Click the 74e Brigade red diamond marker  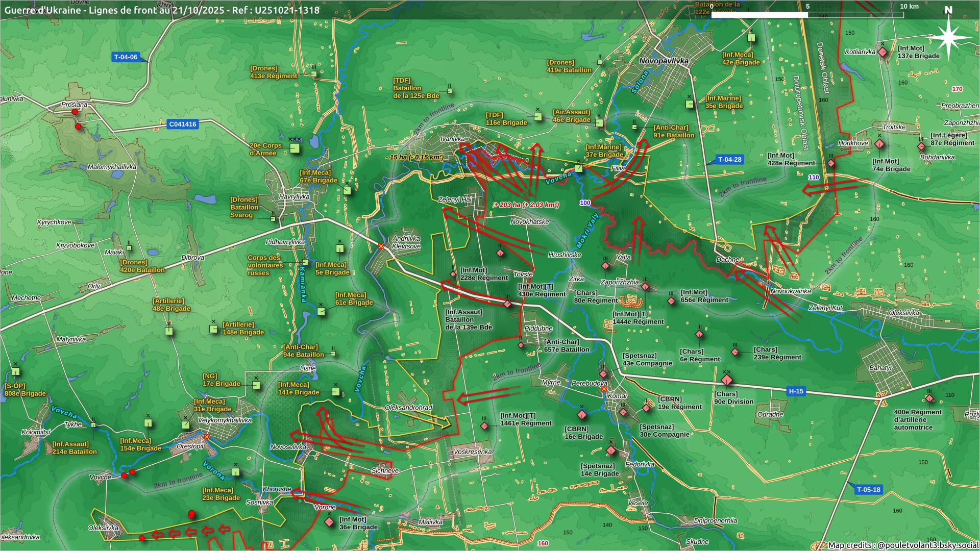point(879,144)
